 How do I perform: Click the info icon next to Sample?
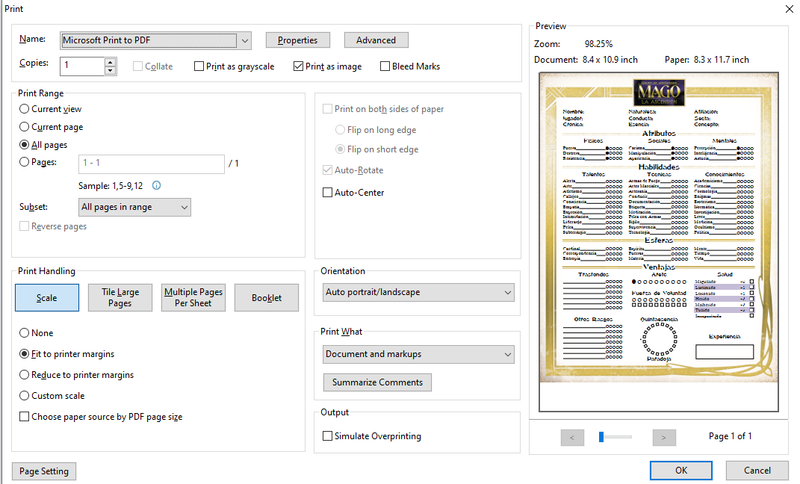pos(157,185)
